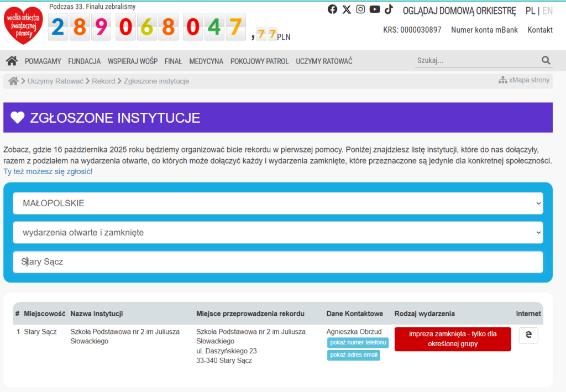Screen dimensions: 566x392
Task: Open the MEDYCYNA menu item
Action: pyautogui.click(x=206, y=61)
